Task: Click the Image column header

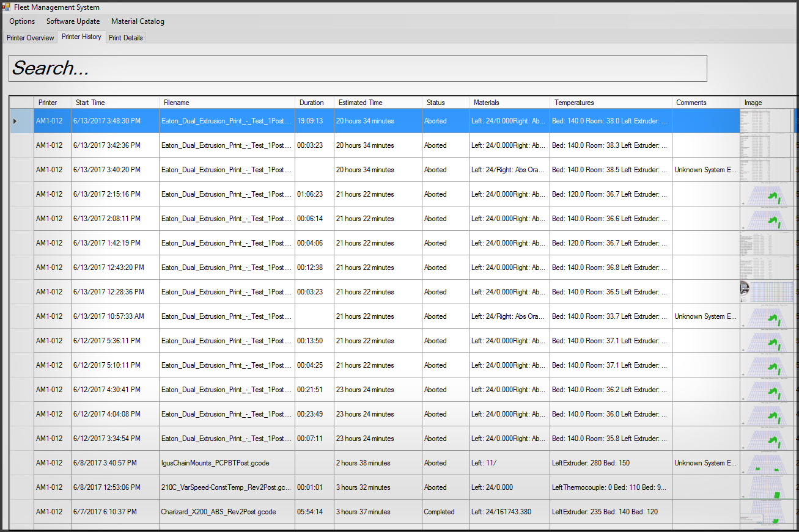Action: point(767,103)
